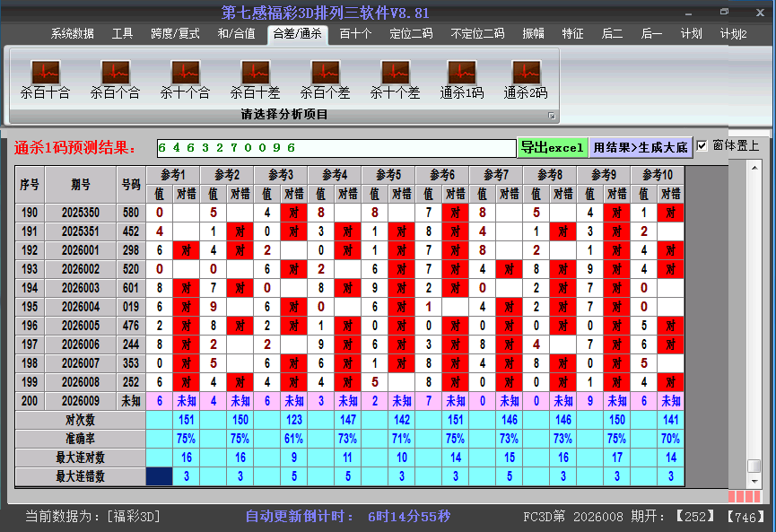Expand the 请选择分析项目 panel launcher

coord(552,116)
